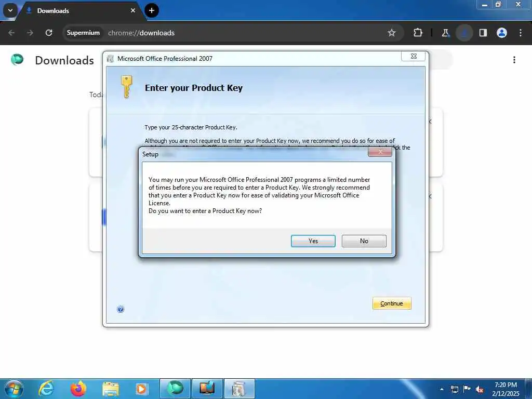Screen dimensions: 532x399
Task: Launch Internet Explorer from the taskbar
Action: pos(46,389)
